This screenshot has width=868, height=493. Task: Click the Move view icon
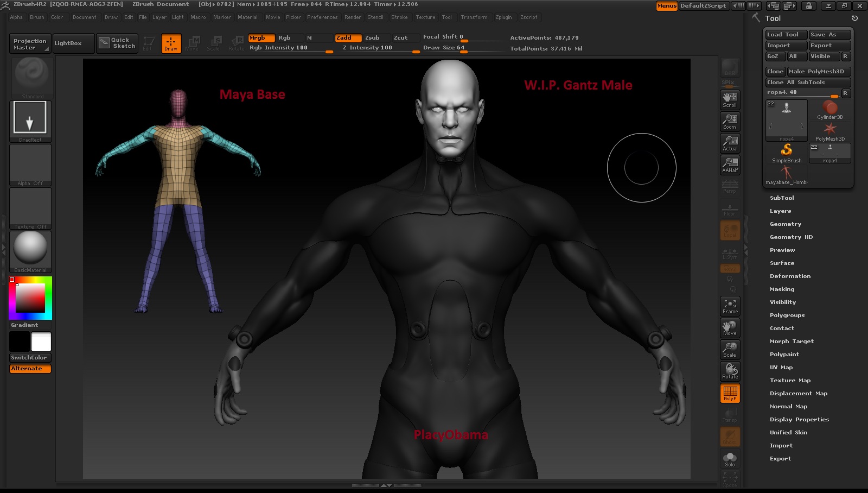(730, 328)
